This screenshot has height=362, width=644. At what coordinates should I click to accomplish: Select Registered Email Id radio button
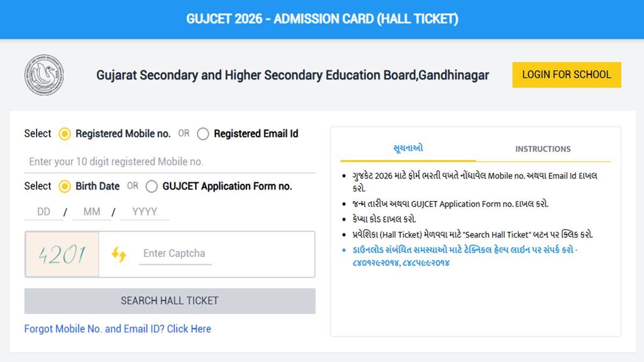[x=203, y=134]
